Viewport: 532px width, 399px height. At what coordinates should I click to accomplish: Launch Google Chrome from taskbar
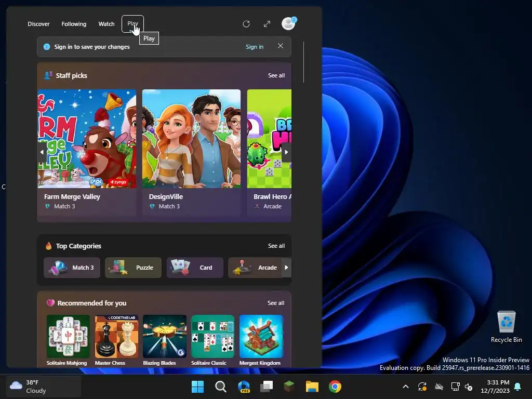click(x=335, y=387)
